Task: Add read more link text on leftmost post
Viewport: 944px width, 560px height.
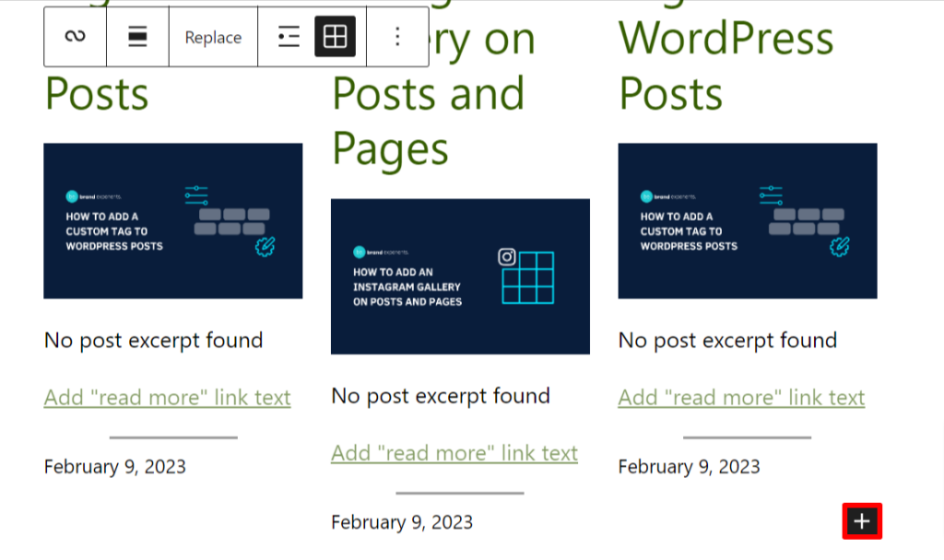Action: coord(167,397)
